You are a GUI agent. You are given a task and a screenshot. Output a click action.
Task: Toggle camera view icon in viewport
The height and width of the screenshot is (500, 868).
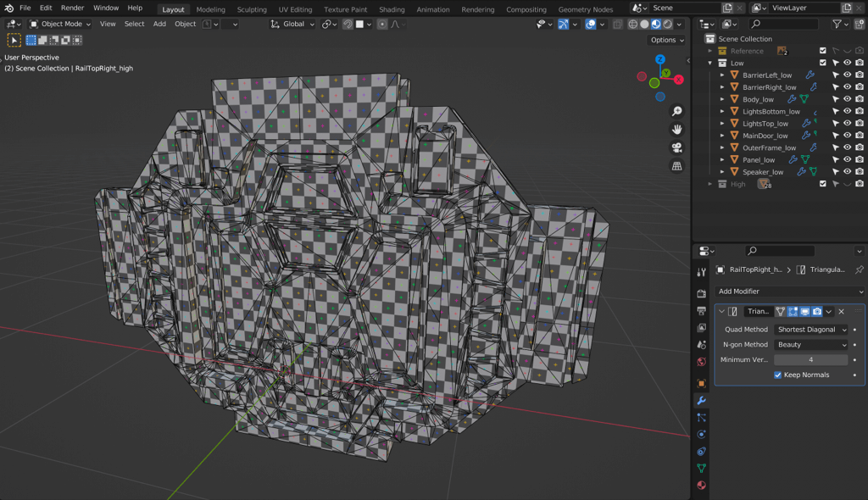click(x=677, y=147)
